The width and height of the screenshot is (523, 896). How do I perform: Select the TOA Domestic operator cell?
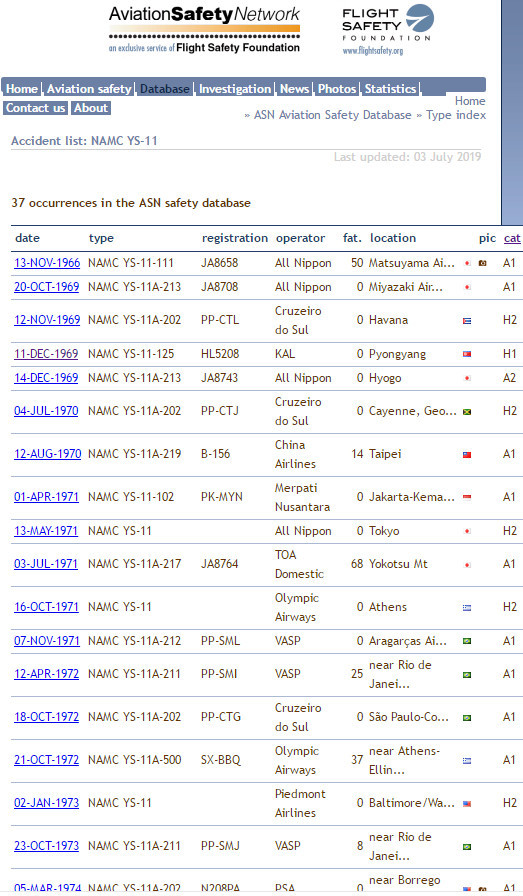[x=299, y=564]
